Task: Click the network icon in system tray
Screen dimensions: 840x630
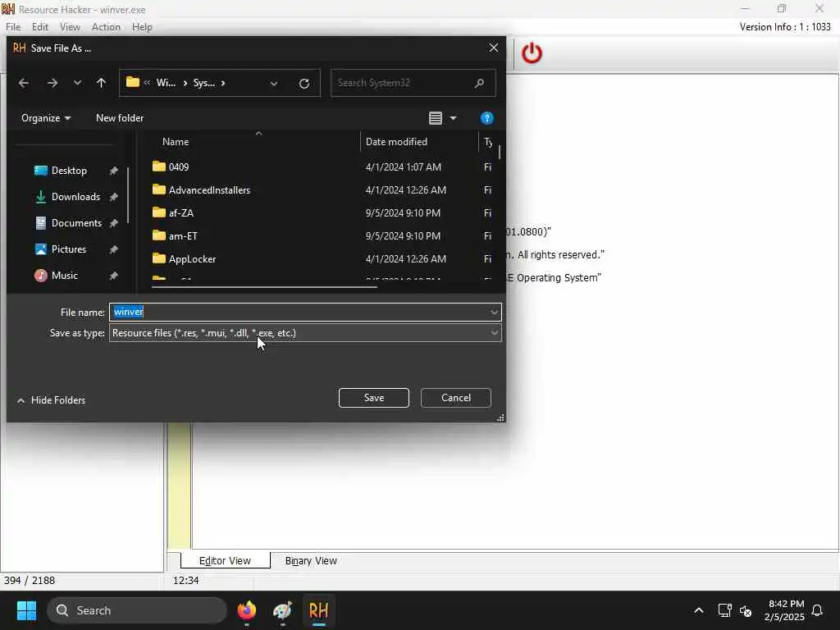Action: [x=724, y=610]
